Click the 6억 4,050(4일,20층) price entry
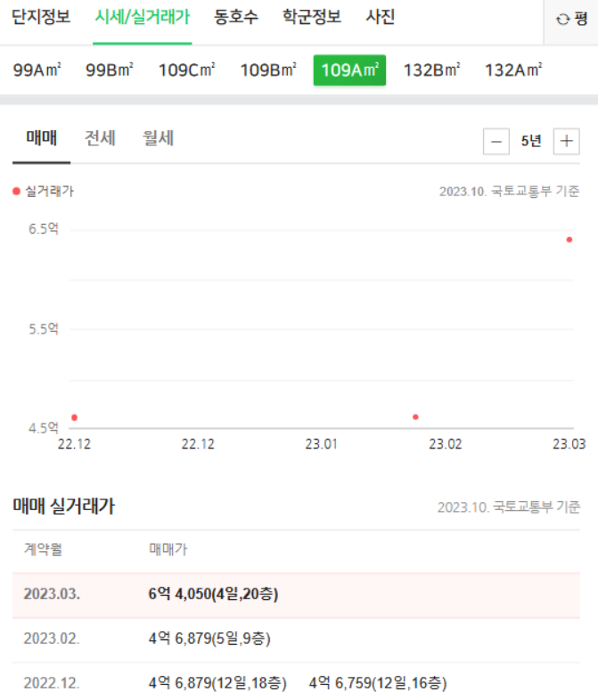The width and height of the screenshot is (598, 700). pos(213,594)
